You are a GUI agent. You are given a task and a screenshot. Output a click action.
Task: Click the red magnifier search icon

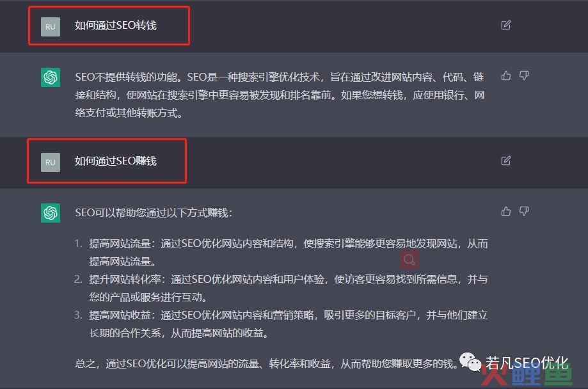click(x=409, y=260)
